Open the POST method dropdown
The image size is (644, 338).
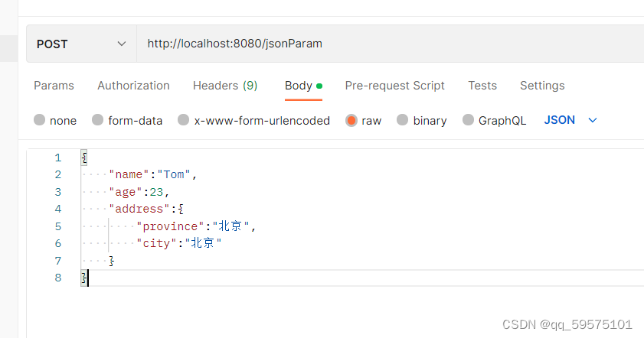click(81, 44)
